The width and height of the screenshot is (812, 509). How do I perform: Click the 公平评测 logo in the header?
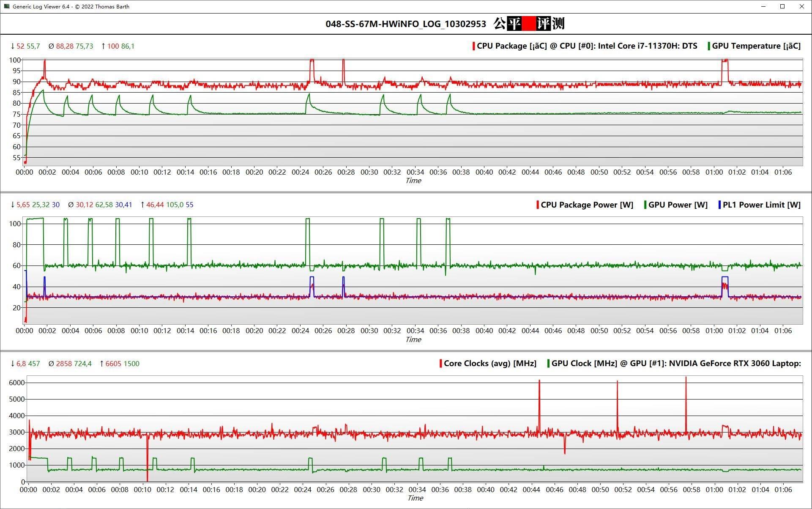click(x=529, y=24)
